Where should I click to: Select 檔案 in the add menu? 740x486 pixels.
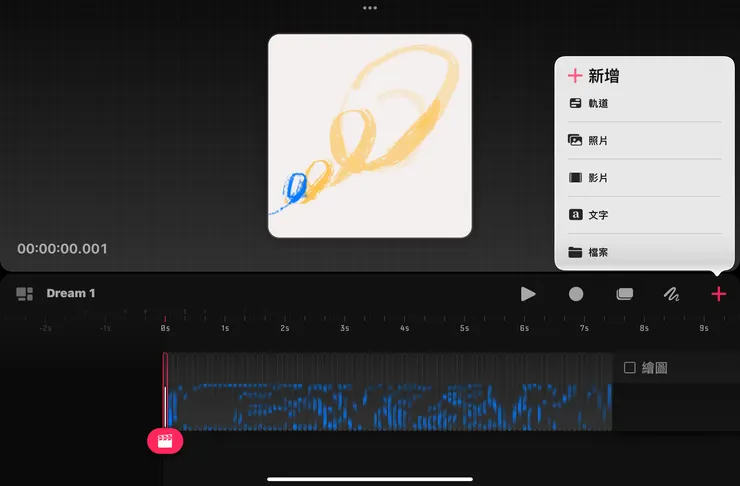(645, 252)
